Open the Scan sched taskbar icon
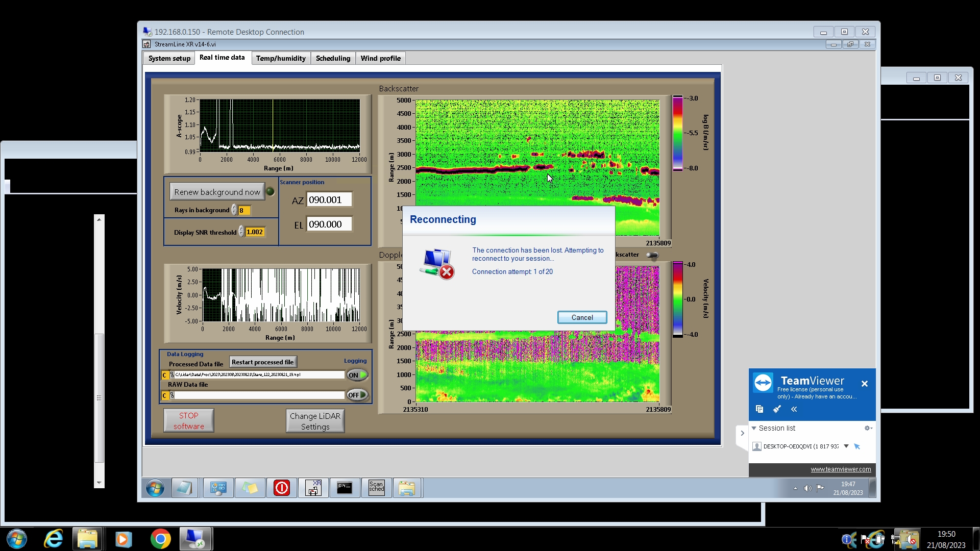Viewport: 980px width, 551px height. coord(376,488)
